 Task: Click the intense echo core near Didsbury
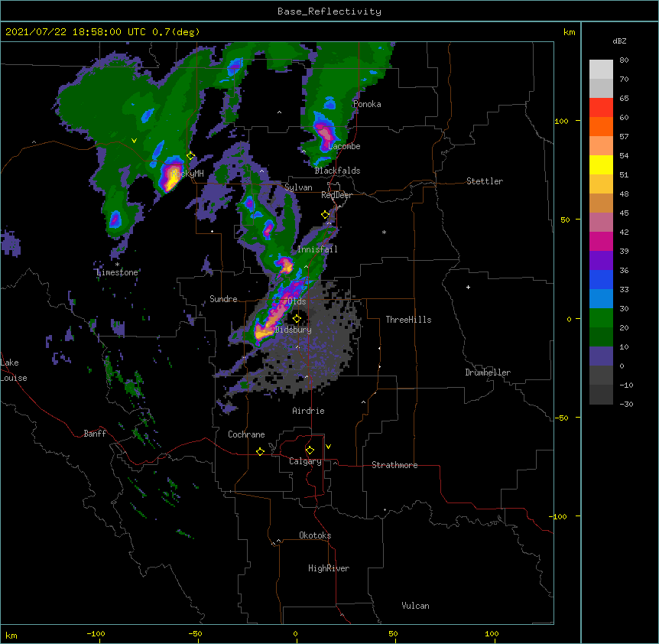(x=263, y=332)
